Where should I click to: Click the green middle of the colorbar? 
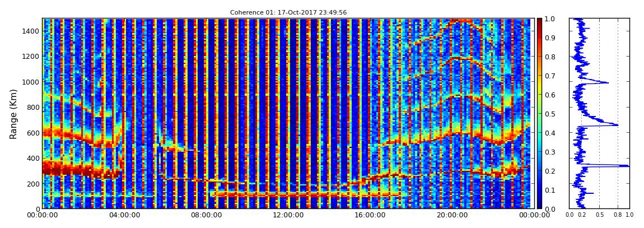[540, 114]
